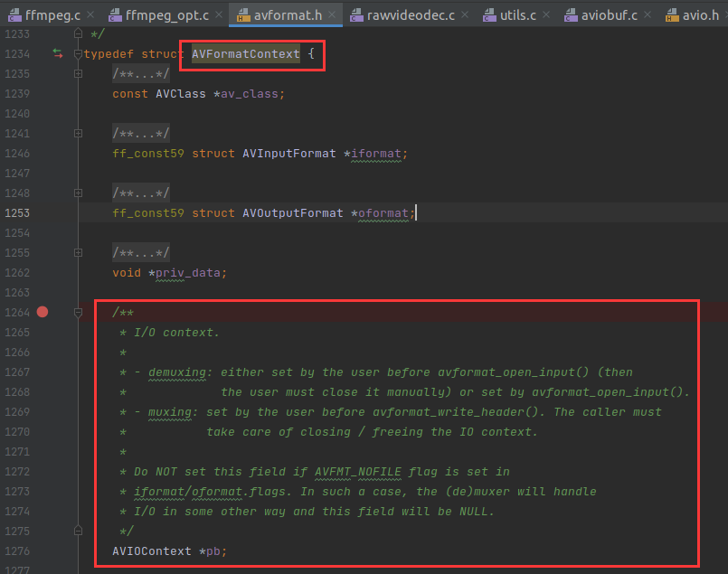Click the folded /**...*/ text on line 1235
728x574 pixels.
[141, 74]
